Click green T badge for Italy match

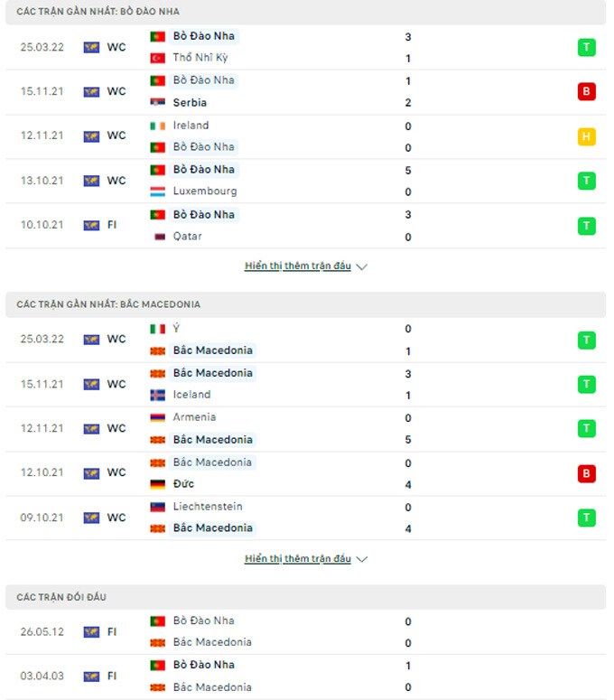587,340
